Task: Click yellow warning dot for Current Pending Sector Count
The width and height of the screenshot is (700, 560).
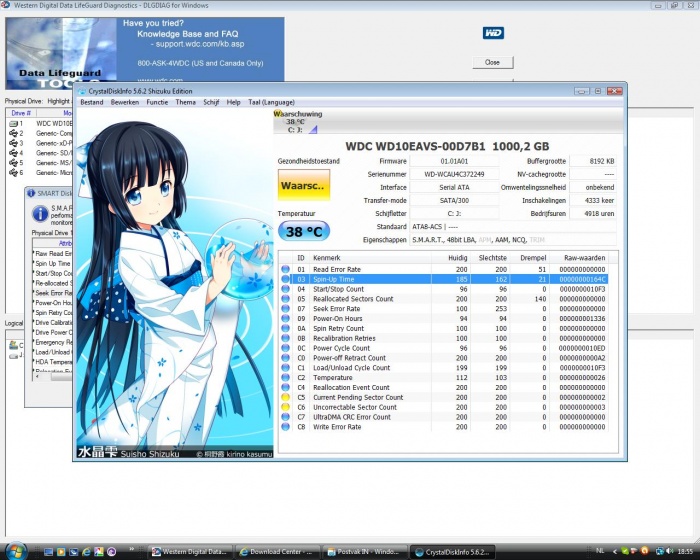Action: (x=285, y=397)
